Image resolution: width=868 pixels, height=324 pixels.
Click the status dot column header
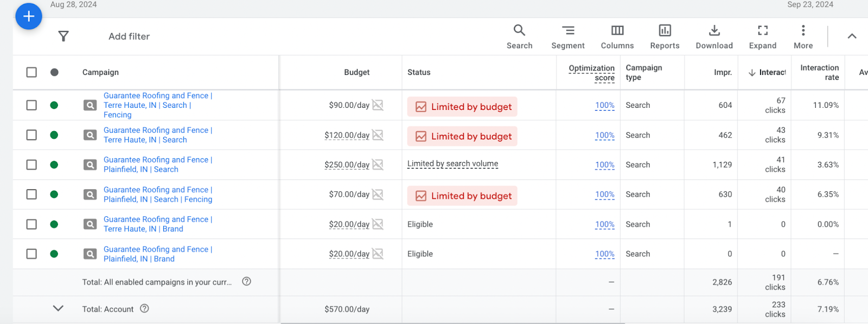(x=54, y=72)
